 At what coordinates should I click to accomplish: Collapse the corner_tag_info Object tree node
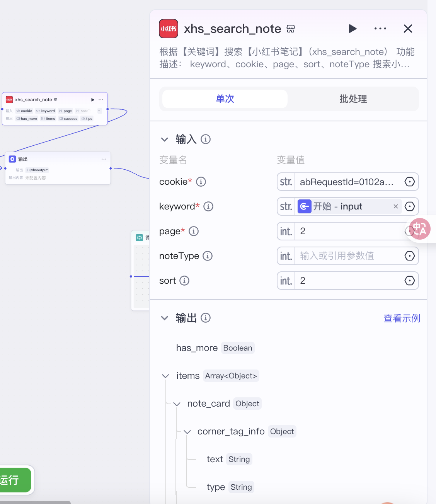click(x=187, y=432)
